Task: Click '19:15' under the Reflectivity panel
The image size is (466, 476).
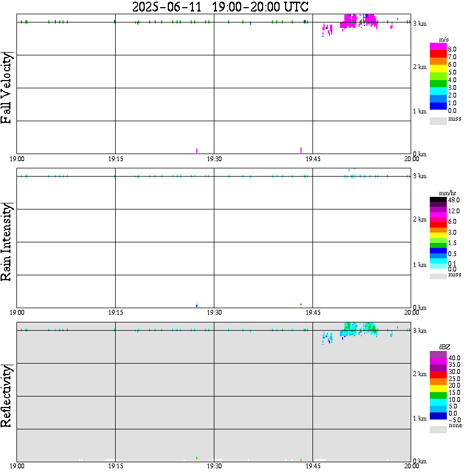Action: (x=116, y=466)
